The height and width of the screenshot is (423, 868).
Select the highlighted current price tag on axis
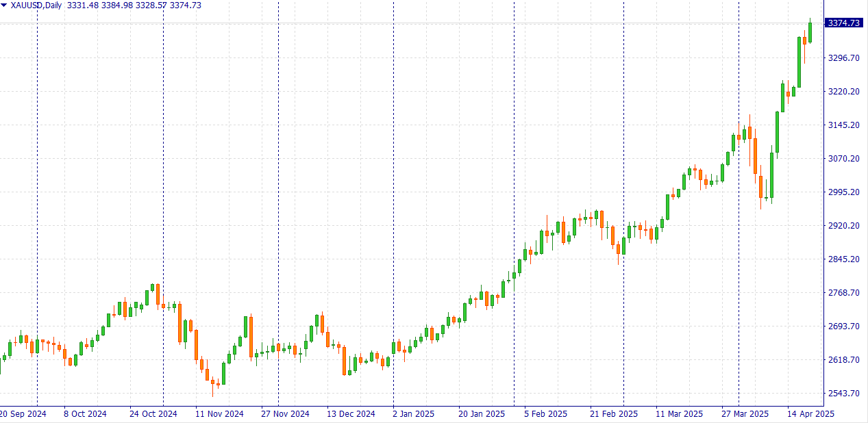(x=844, y=23)
